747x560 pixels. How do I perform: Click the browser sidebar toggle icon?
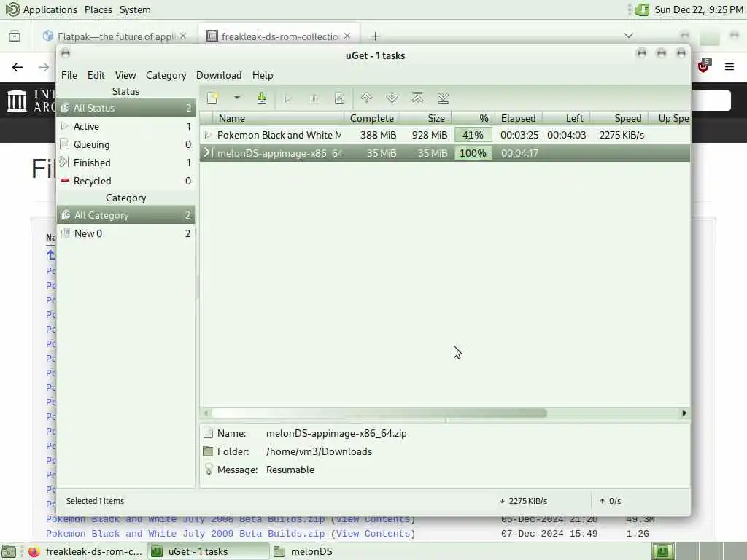[15, 36]
